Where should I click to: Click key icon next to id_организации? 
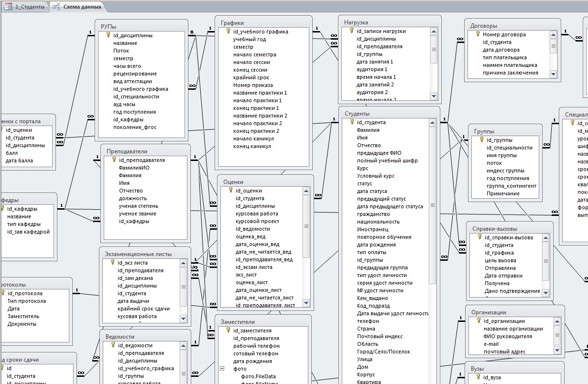[x=479, y=321]
